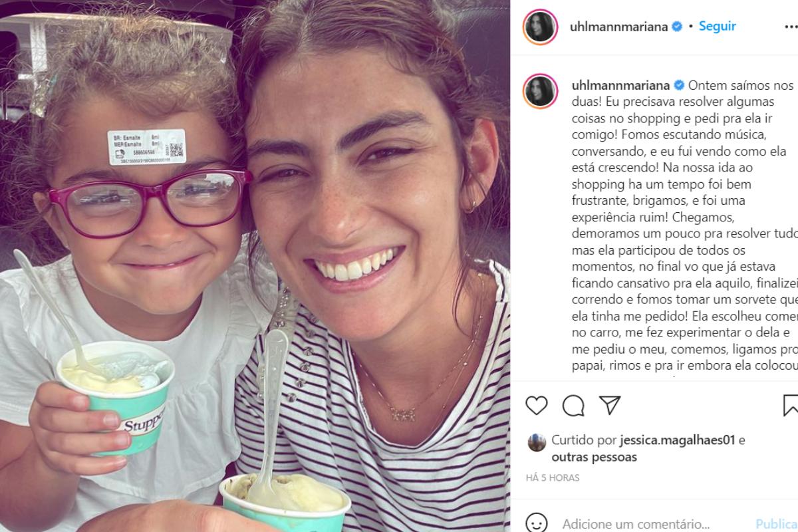Submit the comment with Publicar
This screenshot has height=532, width=798.
point(776,524)
